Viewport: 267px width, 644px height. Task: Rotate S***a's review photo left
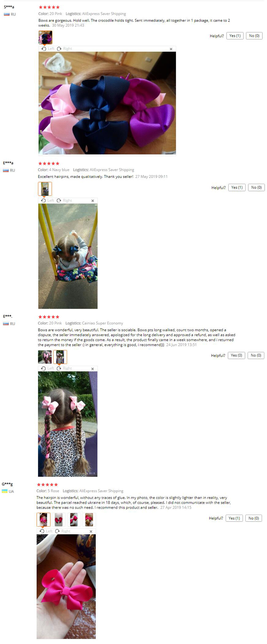tap(48, 49)
